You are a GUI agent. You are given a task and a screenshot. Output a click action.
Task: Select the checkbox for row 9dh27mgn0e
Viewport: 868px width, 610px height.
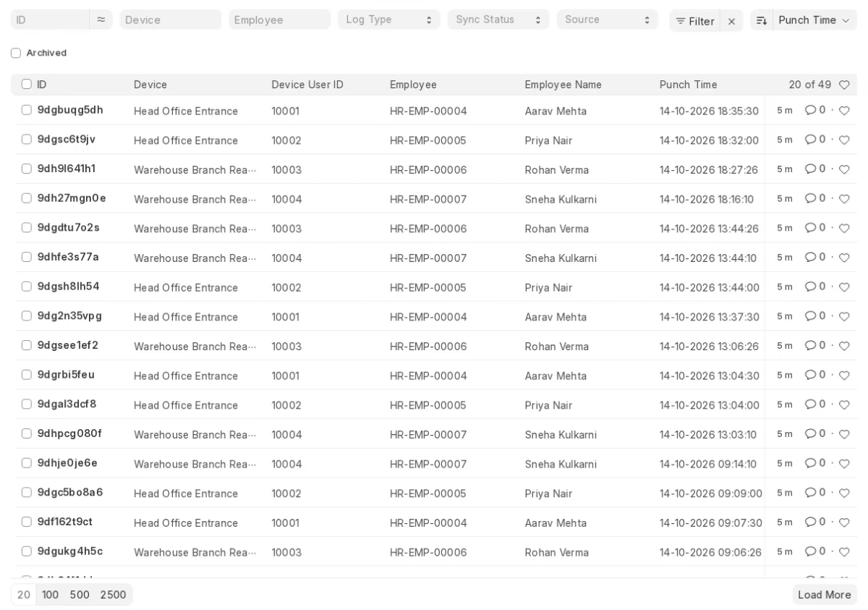click(27, 198)
